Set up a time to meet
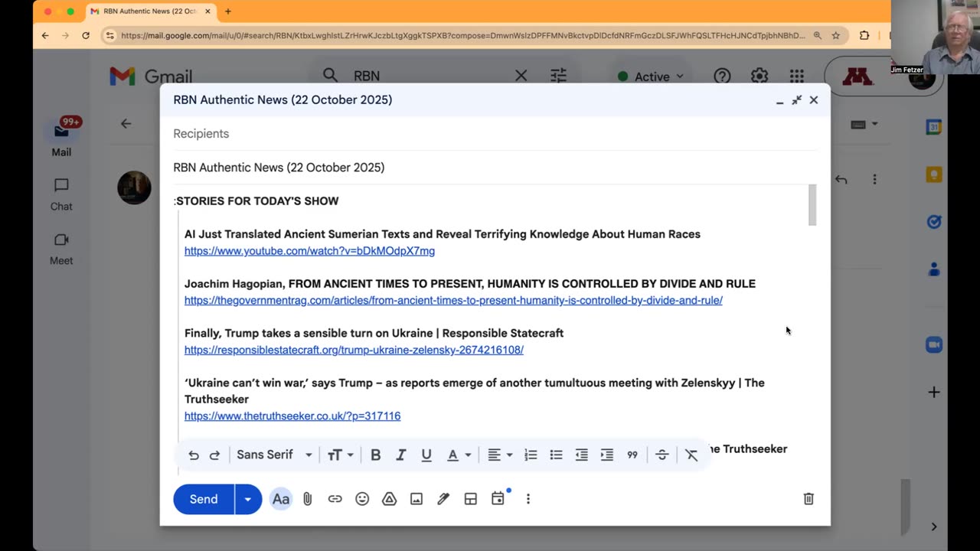This screenshot has height=551, width=980. [x=498, y=499]
